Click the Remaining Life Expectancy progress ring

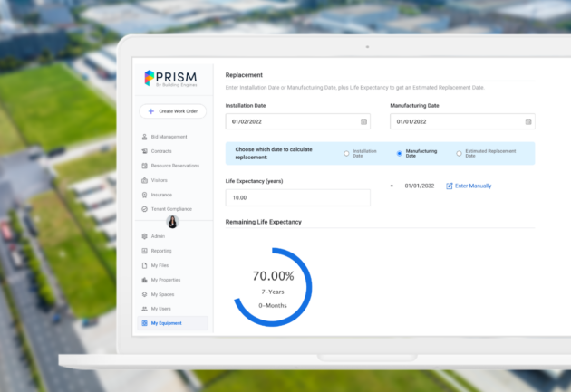(273, 286)
